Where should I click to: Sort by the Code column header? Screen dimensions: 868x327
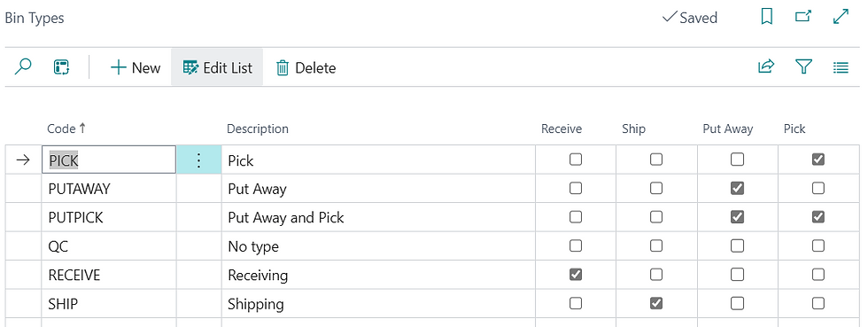67,128
